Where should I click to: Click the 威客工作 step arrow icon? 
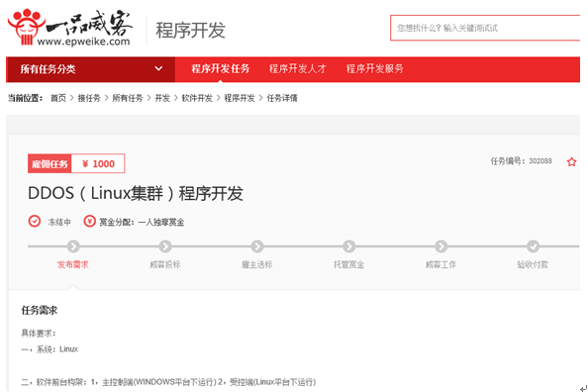click(441, 246)
